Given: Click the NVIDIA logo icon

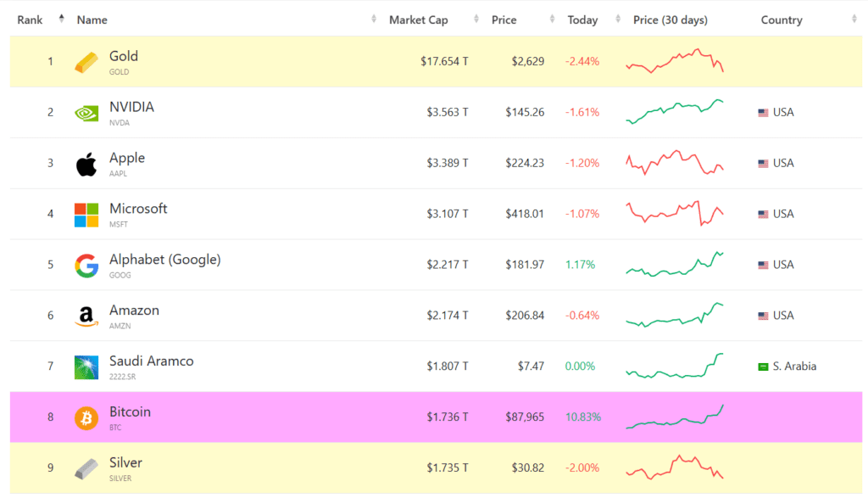Looking at the screenshot, I should tap(86, 113).
